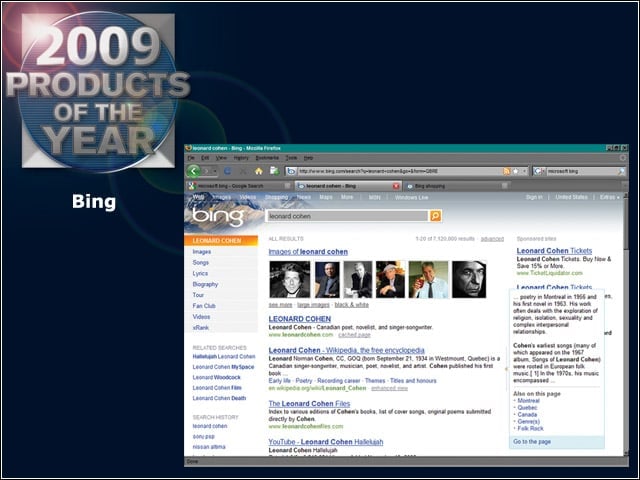Click the Firefox search box containing microsoft bing
Viewport: 640px width, 480px height.
(x=581, y=171)
